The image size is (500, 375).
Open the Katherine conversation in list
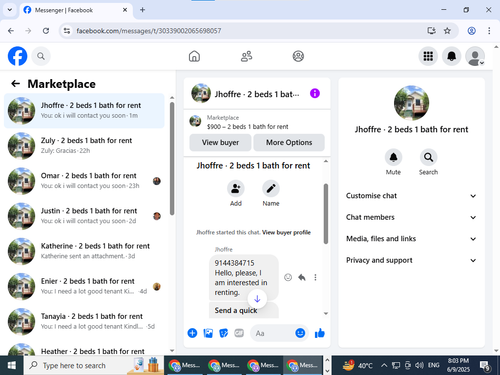click(x=84, y=251)
